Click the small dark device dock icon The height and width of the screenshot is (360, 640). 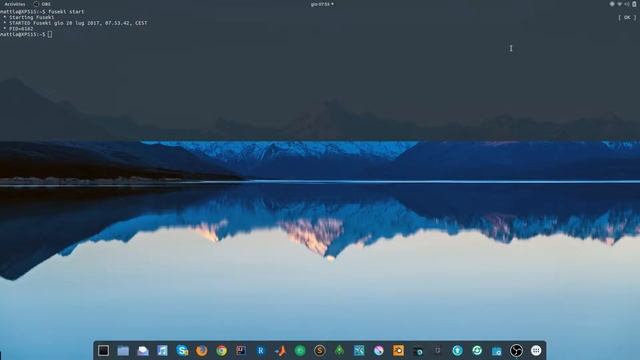click(438, 350)
